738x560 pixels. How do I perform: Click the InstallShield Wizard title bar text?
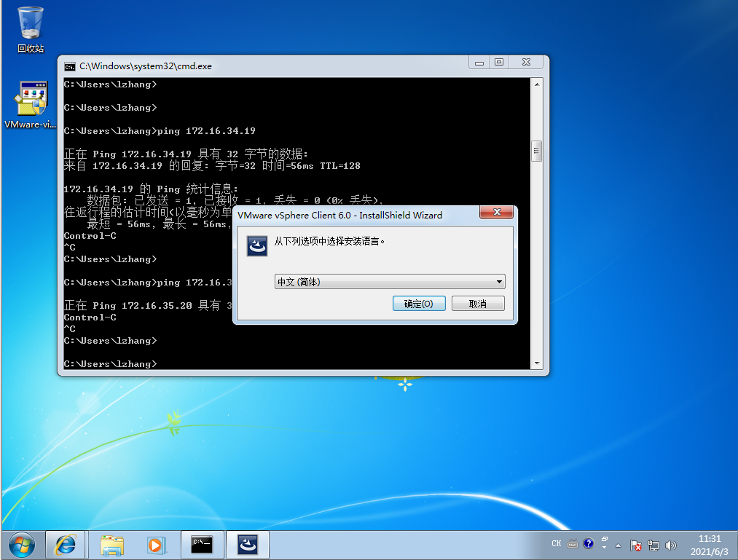click(x=339, y=216)
